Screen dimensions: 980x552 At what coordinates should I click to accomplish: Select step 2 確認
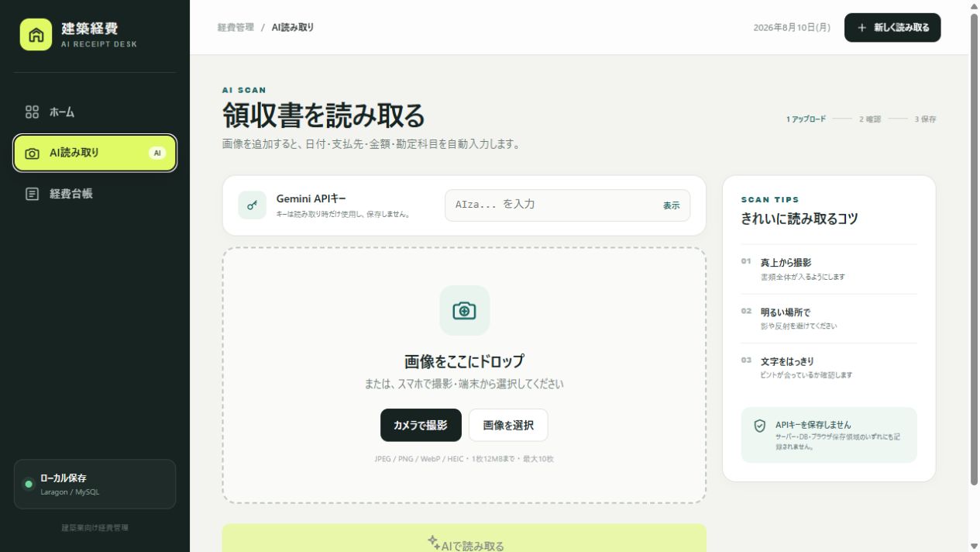[870, 119]
